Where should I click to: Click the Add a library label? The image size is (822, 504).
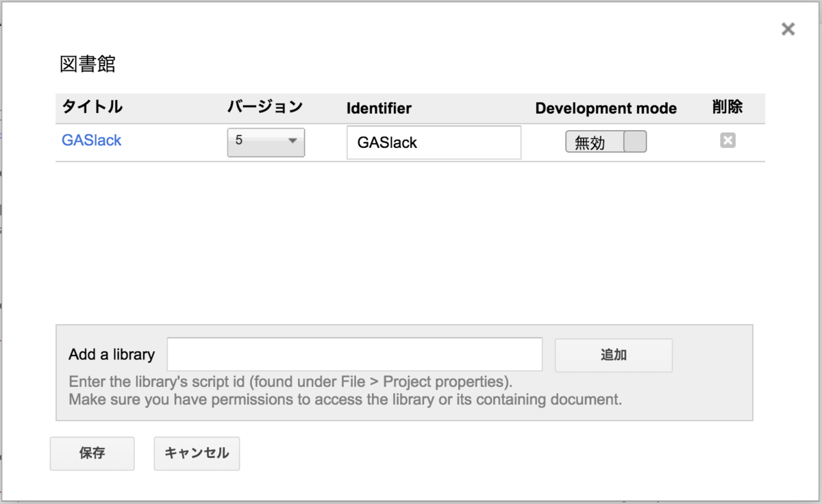[x=112, y=355]
